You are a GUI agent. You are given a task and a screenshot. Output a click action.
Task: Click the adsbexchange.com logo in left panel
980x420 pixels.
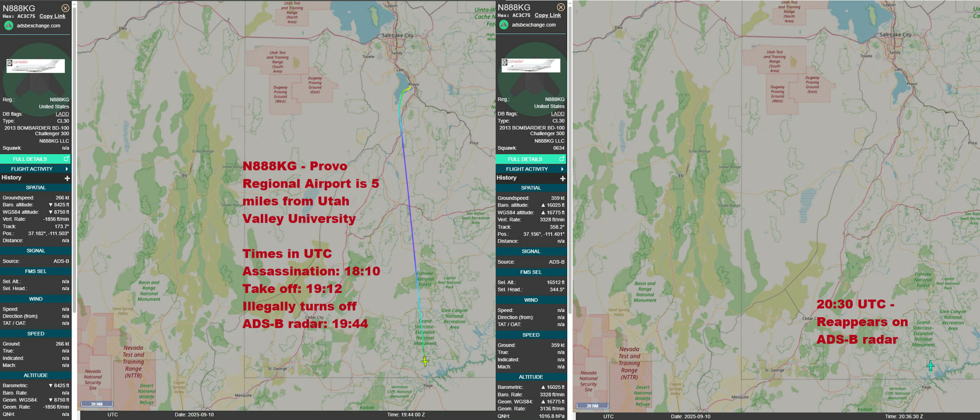pyautogui.click(x=8, y=25)
